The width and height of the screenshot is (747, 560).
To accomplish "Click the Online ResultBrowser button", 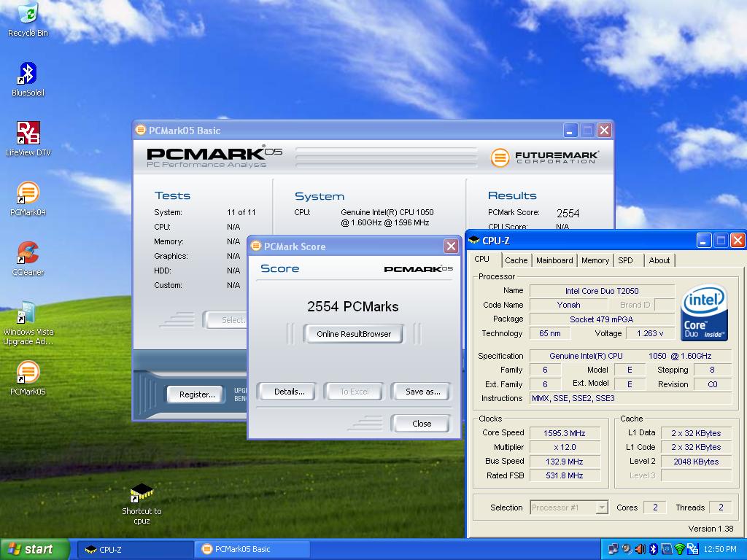I will pyautogui.click(x=354, y=334).
